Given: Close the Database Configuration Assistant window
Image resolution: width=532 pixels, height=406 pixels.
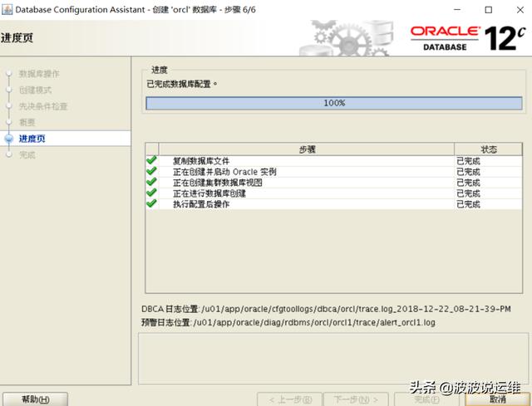Looking at the screenshot, I should [x=520, y=10].
